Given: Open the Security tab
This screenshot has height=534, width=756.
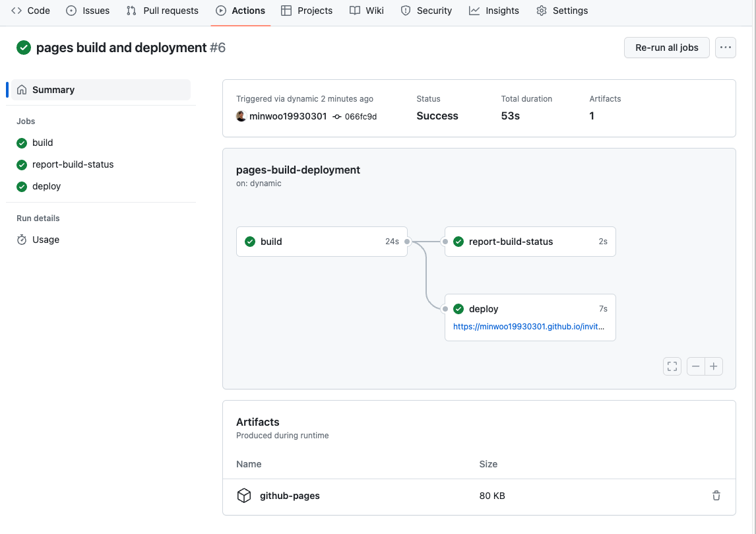Looking at the screenshot, I should pyautogui.click(x=426, y=11).
